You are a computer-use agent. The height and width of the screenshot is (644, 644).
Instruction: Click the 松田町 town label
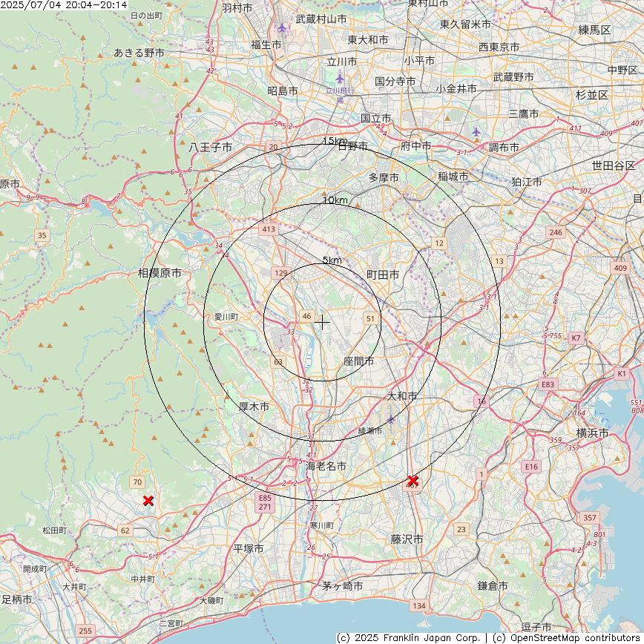tap(55, 530)
